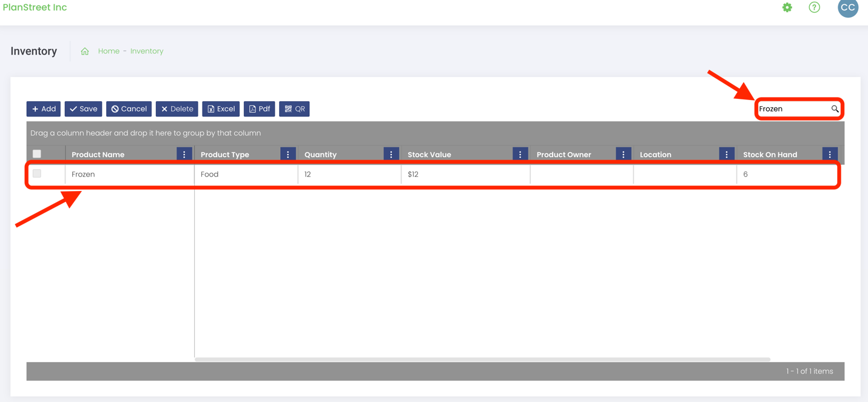Export the inventory to Pdf

pos(259,109)
